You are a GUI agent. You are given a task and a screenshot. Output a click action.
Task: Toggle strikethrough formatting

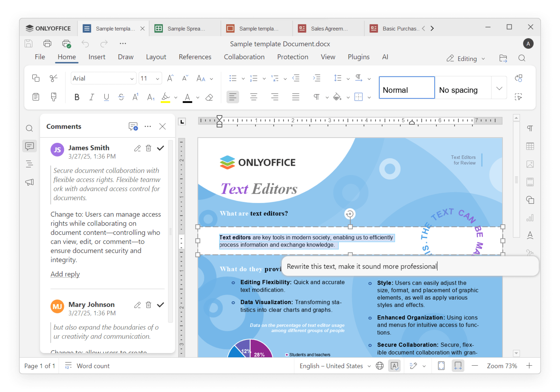pos(121,97)
